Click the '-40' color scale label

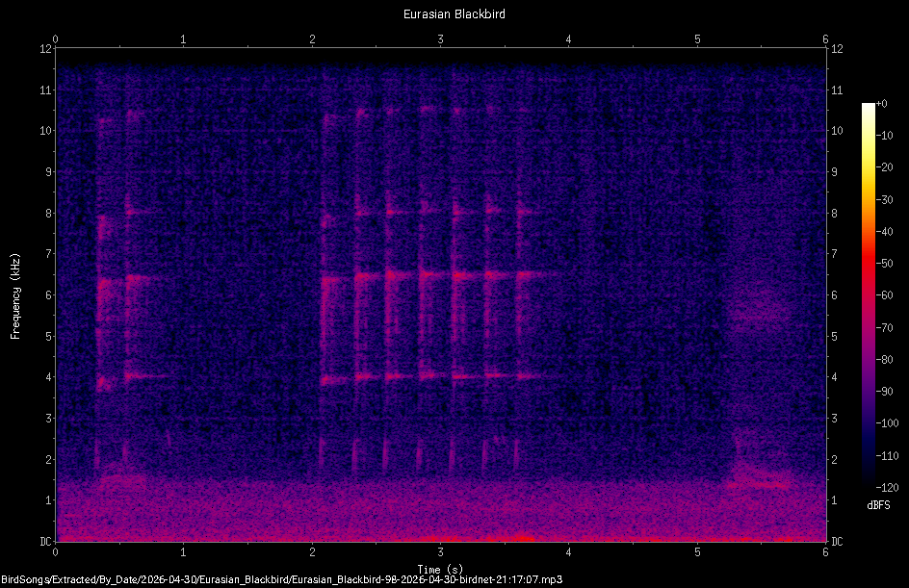pos(884,232)
